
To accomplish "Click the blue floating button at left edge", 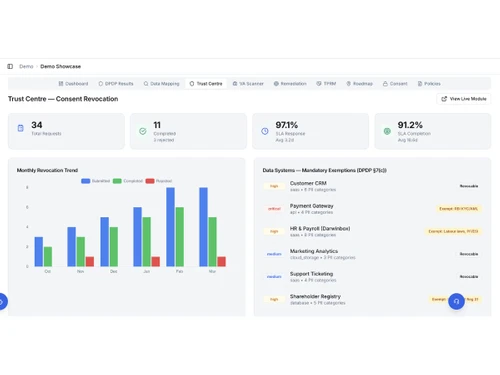I will tap(3, 302).
